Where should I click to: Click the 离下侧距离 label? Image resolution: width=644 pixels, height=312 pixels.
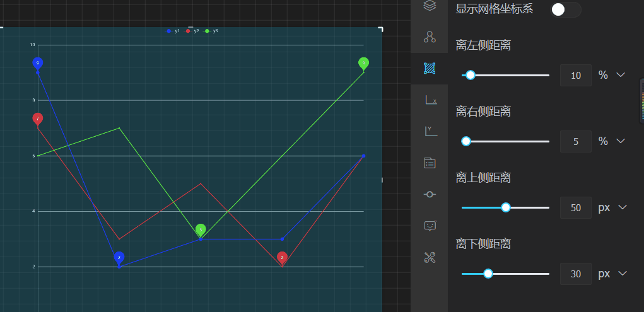coord(483,243)
